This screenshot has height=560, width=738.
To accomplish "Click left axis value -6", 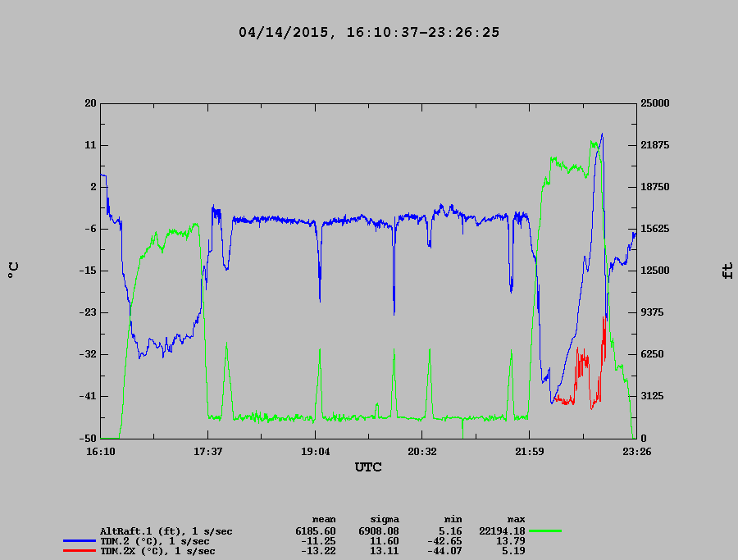I will 90,229.
